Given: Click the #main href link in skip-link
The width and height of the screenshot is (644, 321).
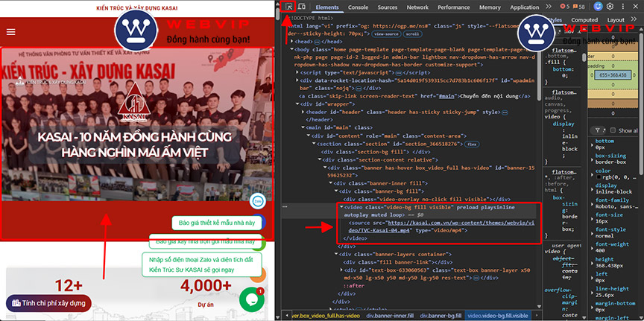Looking at the screenshot, I should tap(446, 96).
